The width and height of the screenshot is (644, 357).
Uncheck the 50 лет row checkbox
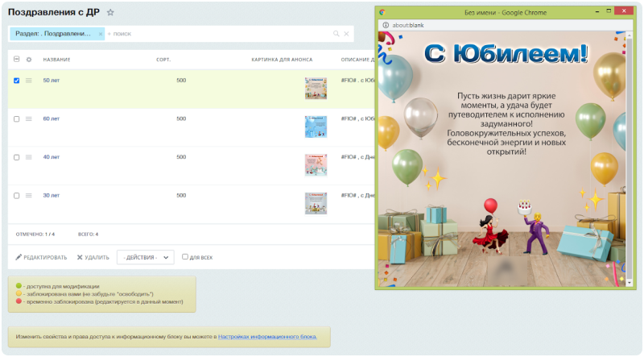[16, 81]
